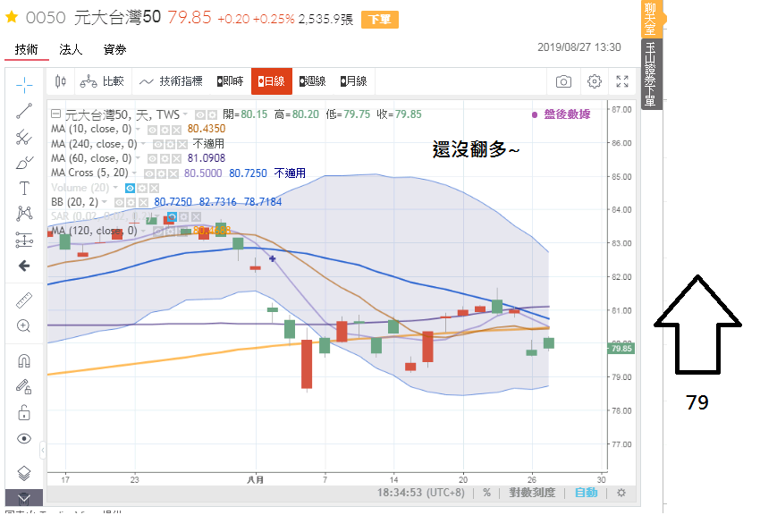The width and height of the screenshot is (760, 532).
Task: Open the 技術指標 indicators menu
Action: pos(171,81)
